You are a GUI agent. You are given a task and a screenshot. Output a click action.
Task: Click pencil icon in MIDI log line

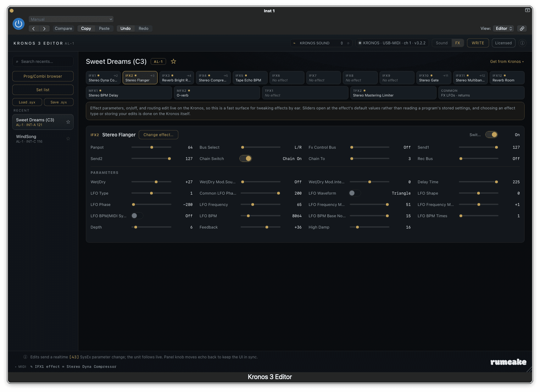(x=31, y=367)
